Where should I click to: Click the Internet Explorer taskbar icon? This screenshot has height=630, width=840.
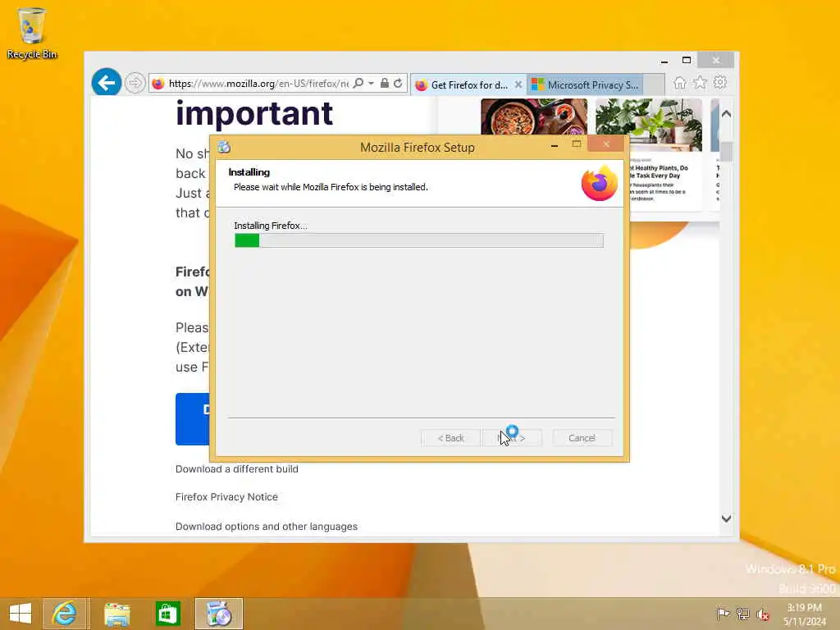pos(65,614)
